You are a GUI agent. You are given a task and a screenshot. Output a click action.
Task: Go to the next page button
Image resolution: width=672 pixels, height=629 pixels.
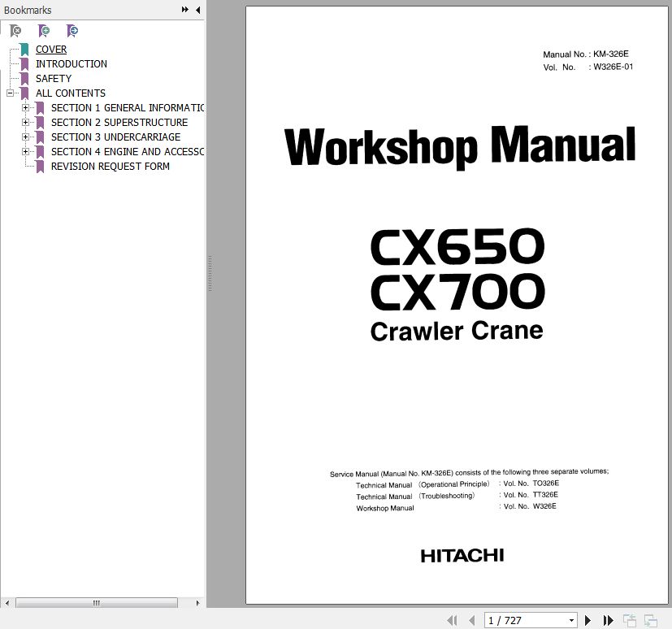tap(587, 620)
